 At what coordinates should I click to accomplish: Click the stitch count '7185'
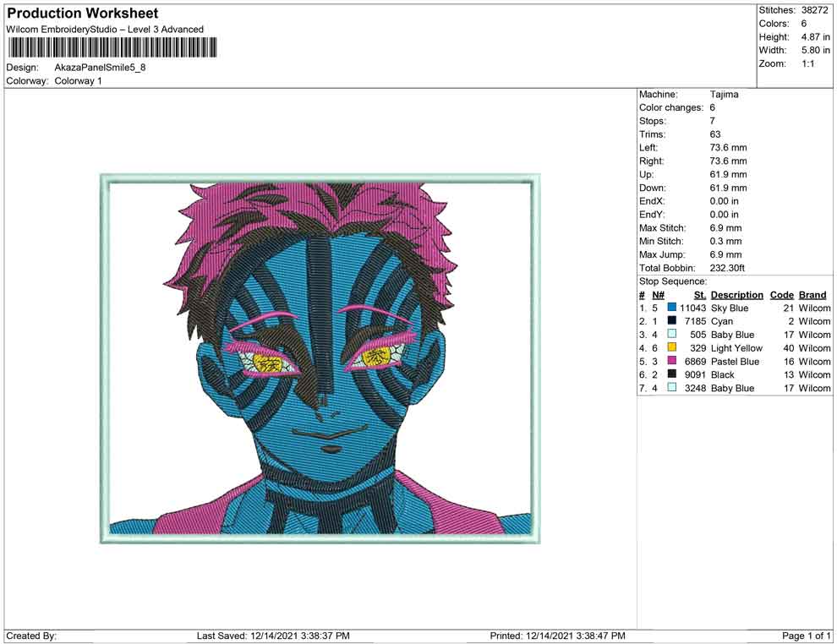click(x=696, y=321)
